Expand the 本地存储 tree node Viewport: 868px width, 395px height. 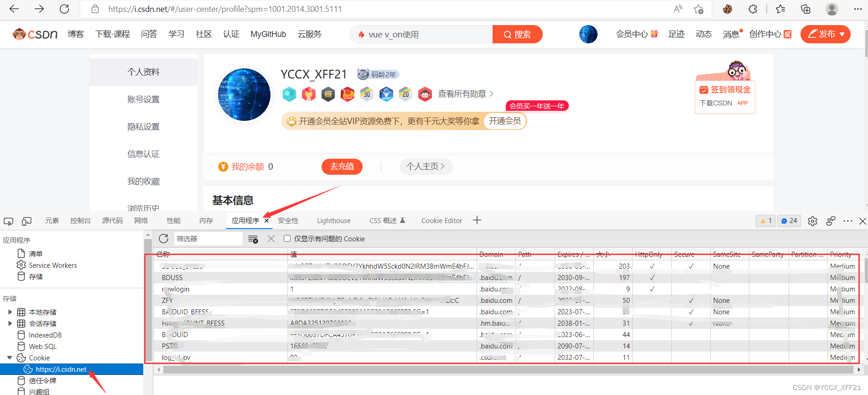(10, 312)
